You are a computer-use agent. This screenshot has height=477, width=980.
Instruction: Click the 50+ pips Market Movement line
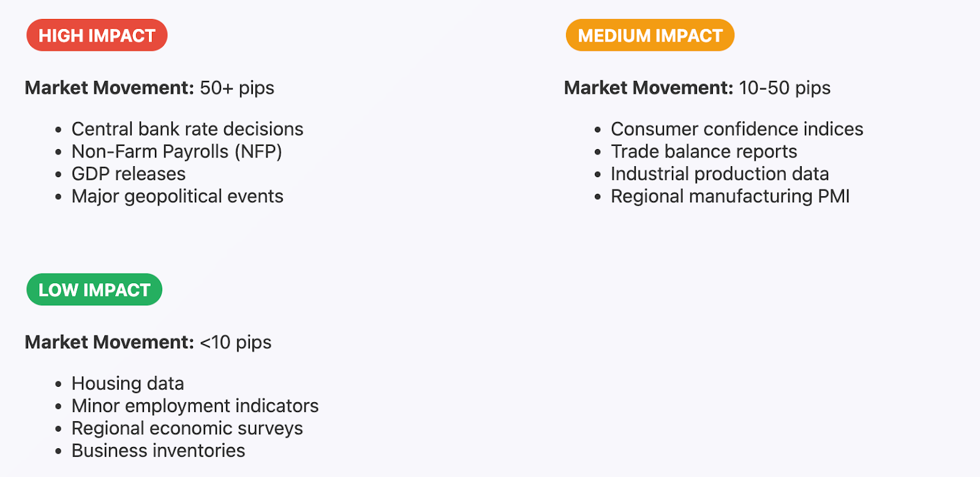point(149,88)
